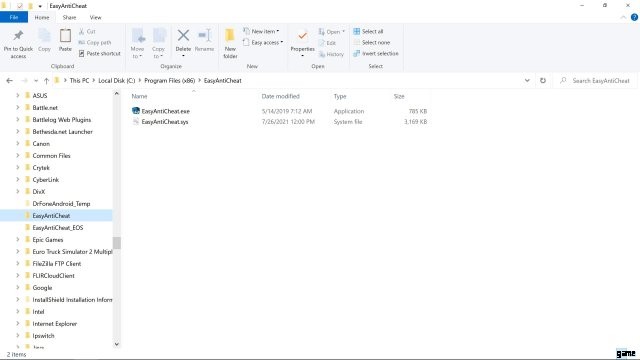Click navigation pane scroll up arrow

117,93
